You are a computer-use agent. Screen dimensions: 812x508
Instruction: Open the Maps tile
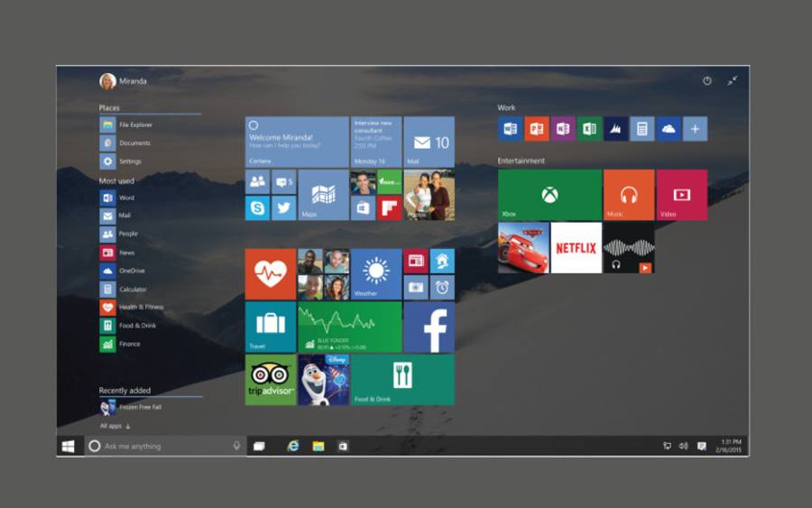click(x=323, y=195)
